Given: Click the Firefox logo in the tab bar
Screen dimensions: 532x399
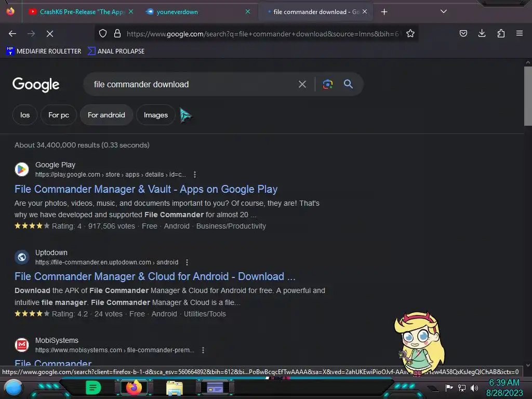Looking at the screenshot, I should [x=10, y=11].
